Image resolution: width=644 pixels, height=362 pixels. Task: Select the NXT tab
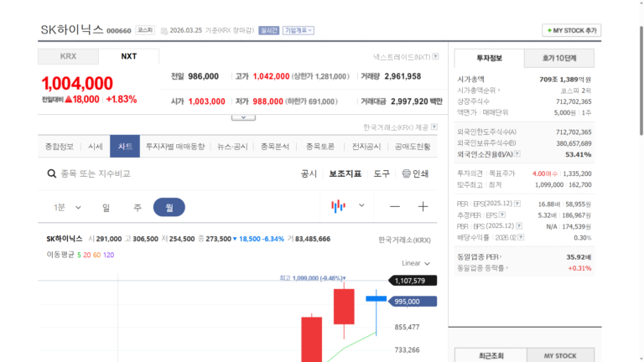(x=128, y=56)
